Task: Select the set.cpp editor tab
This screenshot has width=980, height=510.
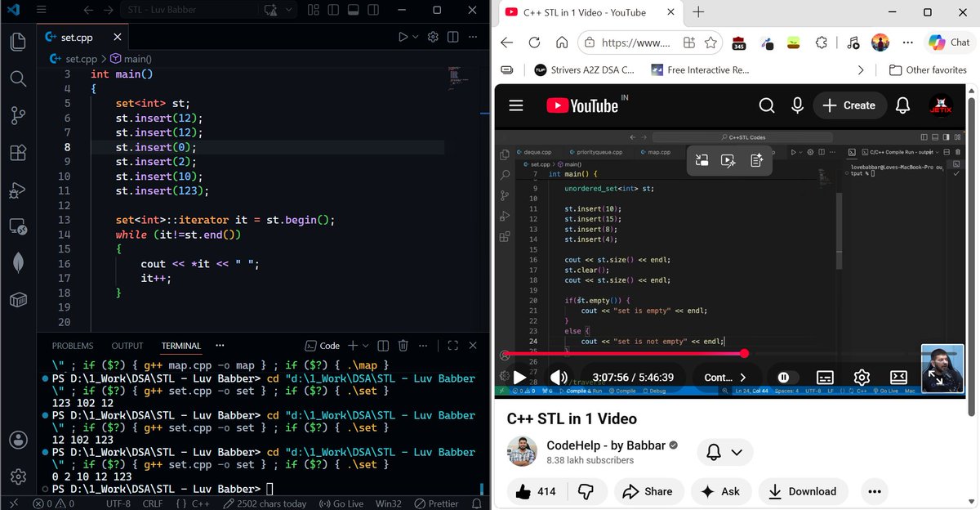Action: [x=83, y=38]
